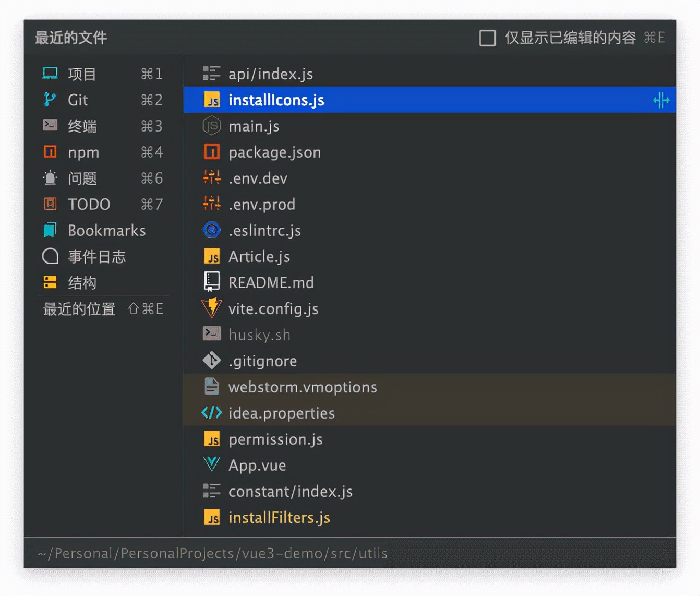Viewport: 700px width, 596px height.
Task: Open idea.properties from recent files
Action: 429,413
